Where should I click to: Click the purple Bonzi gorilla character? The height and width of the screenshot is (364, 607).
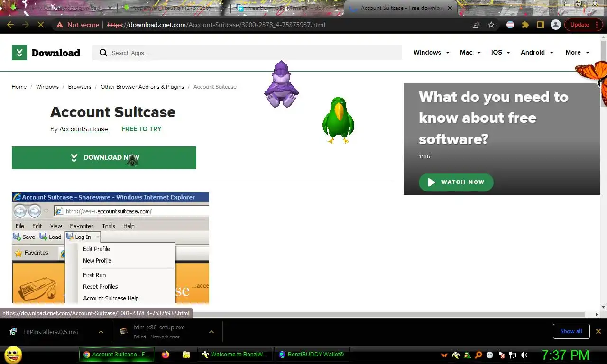tap(281, 84)
